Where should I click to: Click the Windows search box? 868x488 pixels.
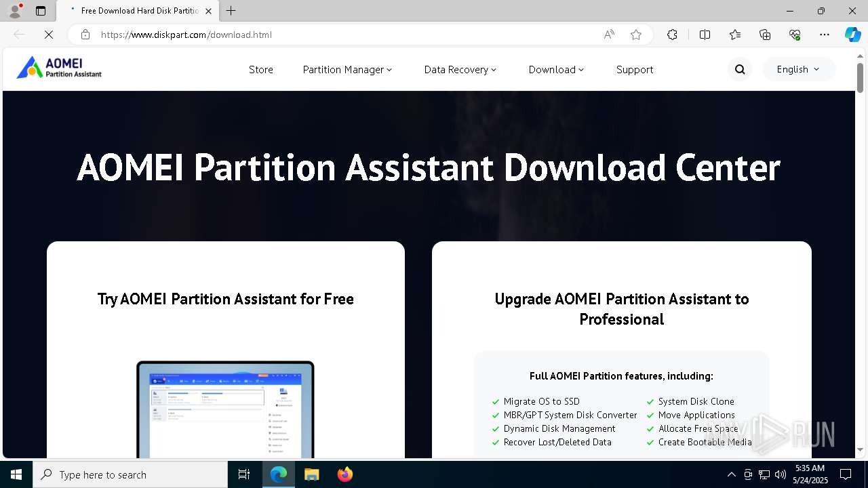130,474
